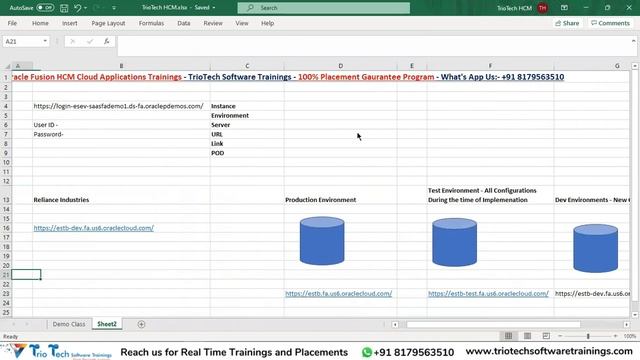Open Ribbon Display Options icon
The image size is (640, 360).
pyautogui.click(x=564, y=8)
